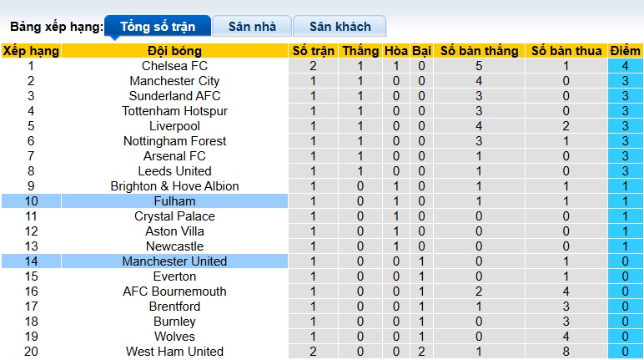Click the Số bàn thua column header
This screenshot has width=644, height=360.
point(565,51)
